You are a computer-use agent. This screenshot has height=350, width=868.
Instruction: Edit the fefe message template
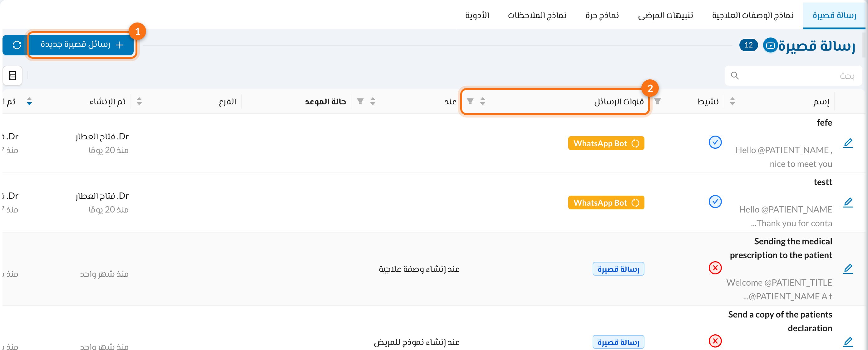click(848, 143)
